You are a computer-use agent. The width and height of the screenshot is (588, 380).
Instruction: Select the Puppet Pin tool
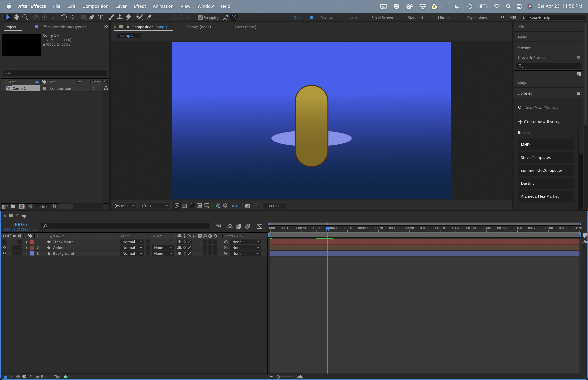[x=150, y=17]
